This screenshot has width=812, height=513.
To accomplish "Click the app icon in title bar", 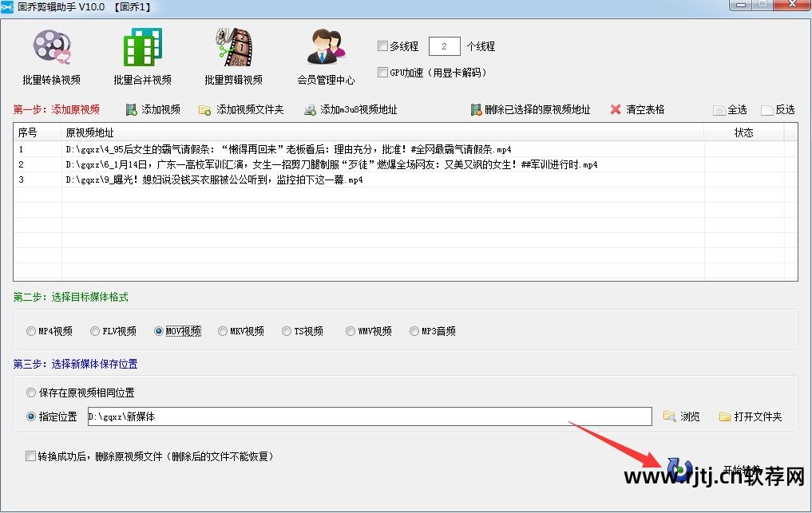I will pos(7,6).
